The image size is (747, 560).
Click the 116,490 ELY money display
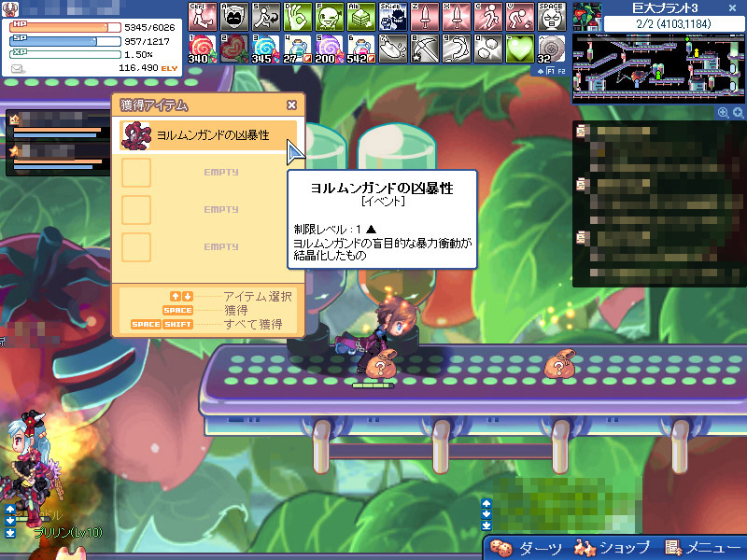click(x=148, y=68)
